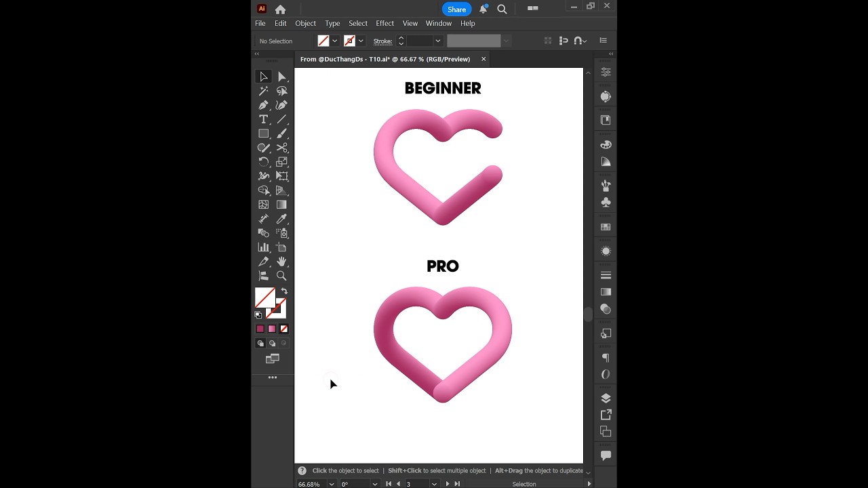The width and height of the screenshot is (868, 488).
Task: Open the snapping options dropdown
Action: tap(585, 41)
